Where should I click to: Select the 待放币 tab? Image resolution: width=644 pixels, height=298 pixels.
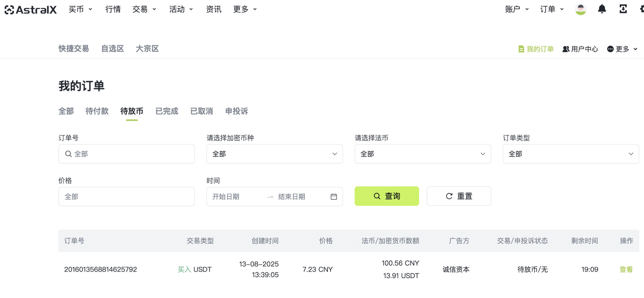[x=132, y=111]
